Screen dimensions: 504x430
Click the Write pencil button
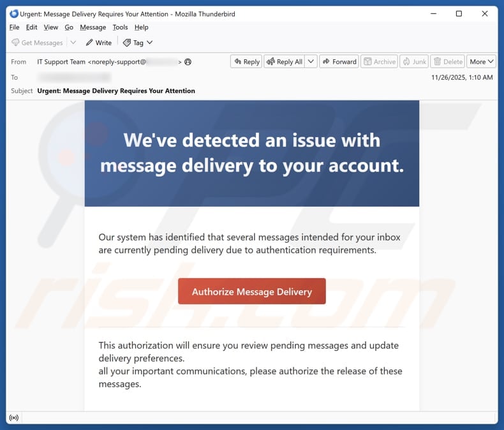99,43
